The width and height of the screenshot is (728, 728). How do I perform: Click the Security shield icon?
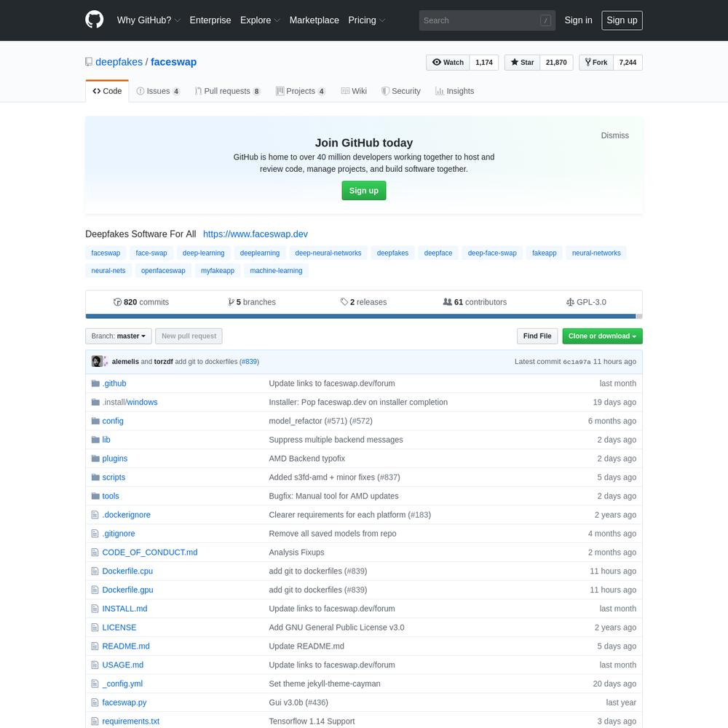[385, 91]
